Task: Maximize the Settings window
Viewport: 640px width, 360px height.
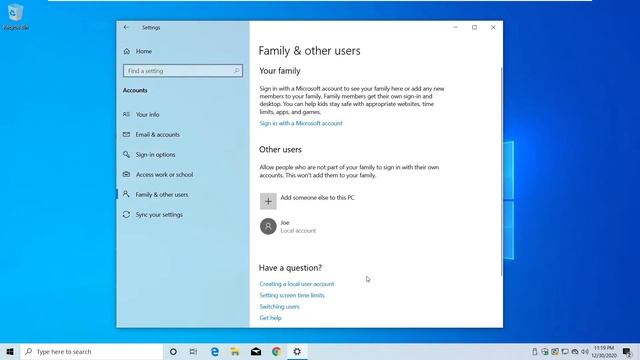Action: [x=474, y=27]
